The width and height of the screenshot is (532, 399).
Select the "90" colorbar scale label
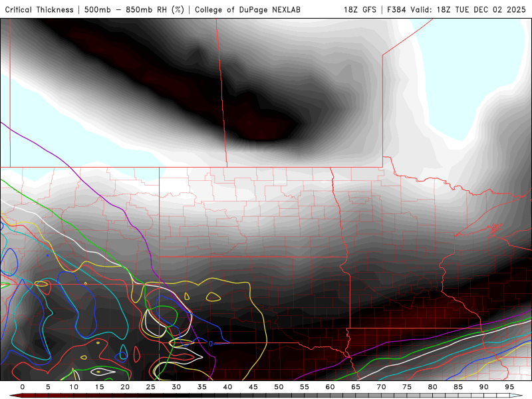(483, 387)
